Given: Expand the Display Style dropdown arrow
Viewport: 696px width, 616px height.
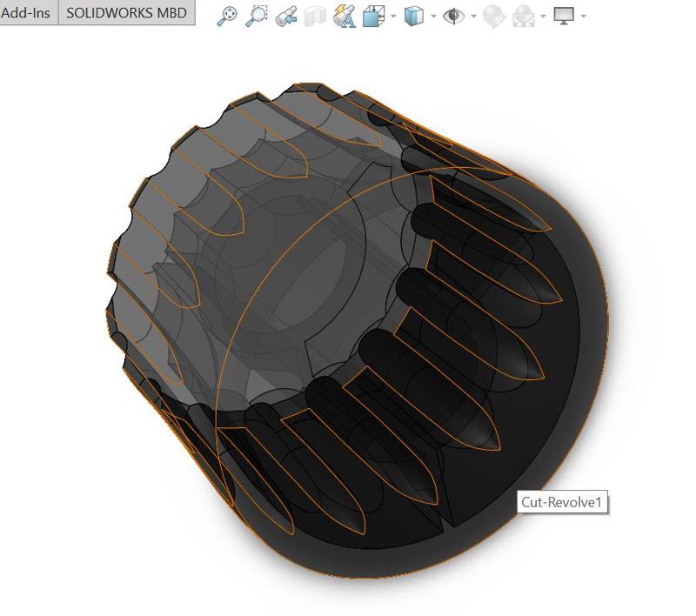Looking at the screenshot, I should pyautogui.click(x=433, y=17).
